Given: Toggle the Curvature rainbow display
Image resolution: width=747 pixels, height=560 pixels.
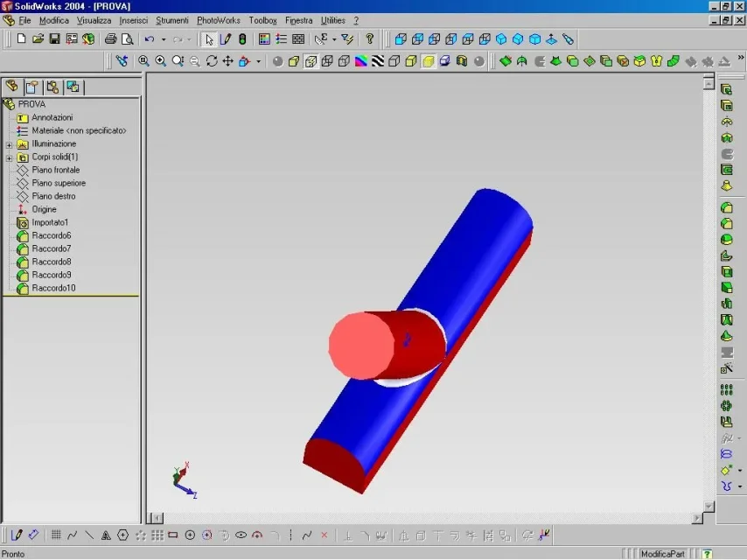Looking at the screenshot, I should (x=361, y=61).
